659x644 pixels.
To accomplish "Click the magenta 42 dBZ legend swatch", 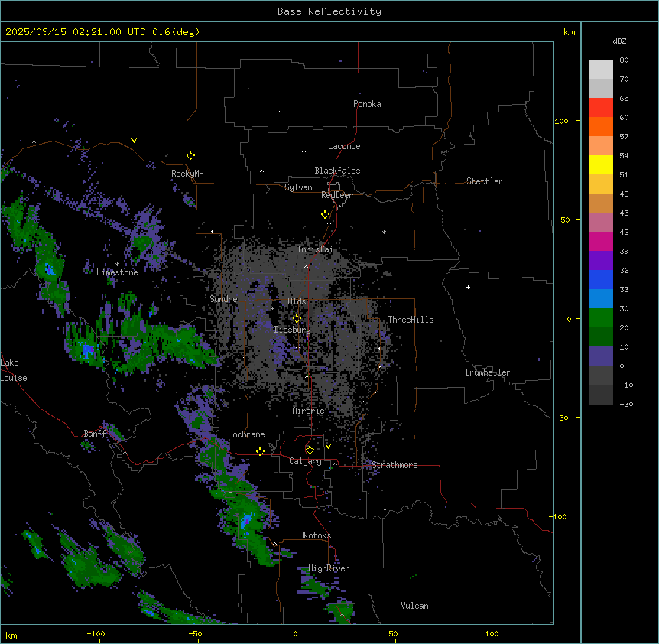I will tap(601, 241).
